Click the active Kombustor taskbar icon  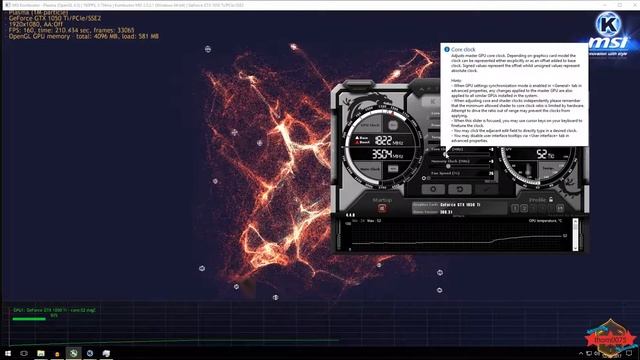tap(73, 353)
